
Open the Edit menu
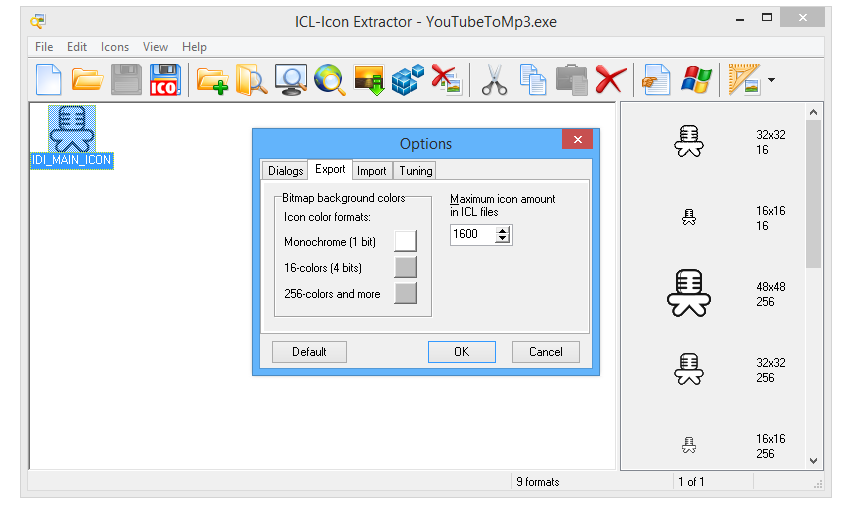tap(77, 47)
